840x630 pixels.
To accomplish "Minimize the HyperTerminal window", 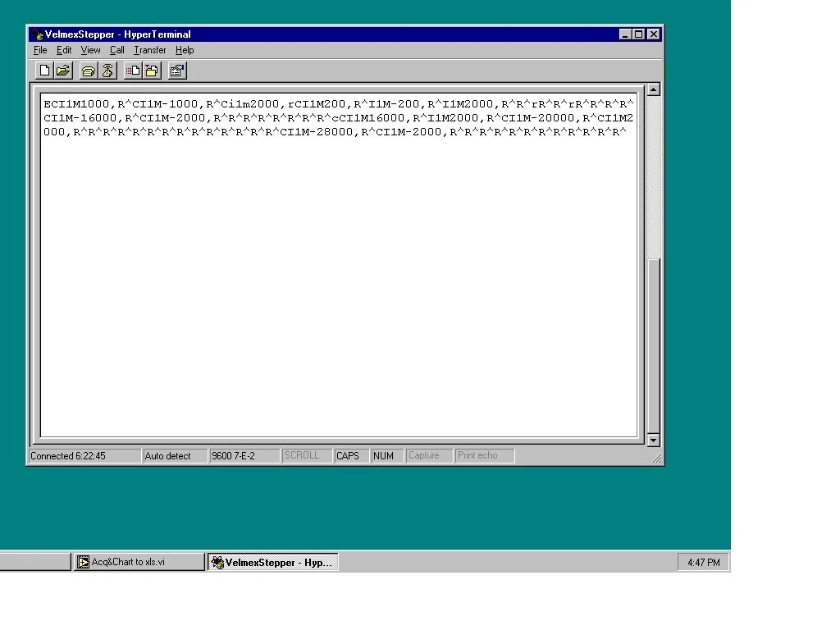I will (x=624, y=34).
